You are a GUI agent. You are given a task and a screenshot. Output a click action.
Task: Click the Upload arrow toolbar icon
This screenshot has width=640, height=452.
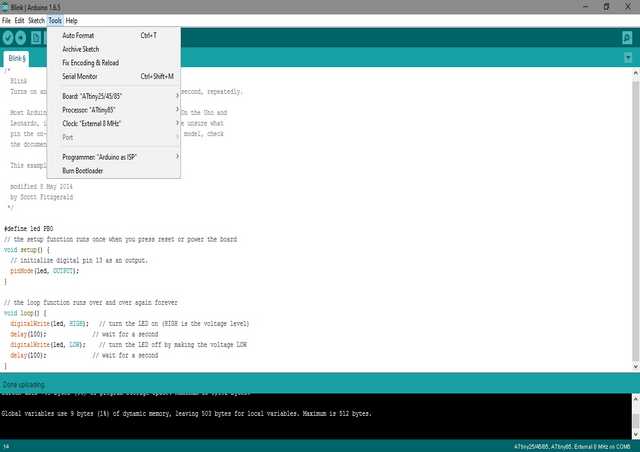(20, 38)
